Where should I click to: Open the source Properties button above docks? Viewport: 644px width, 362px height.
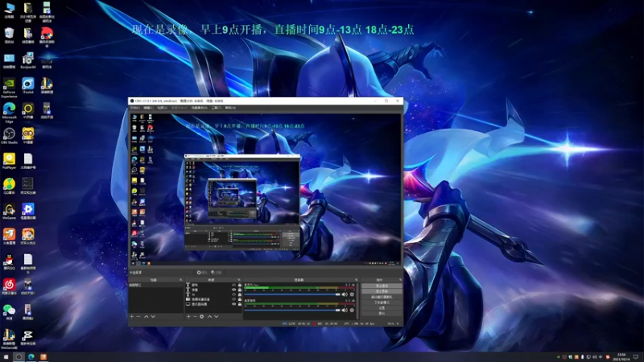point(202,272)
